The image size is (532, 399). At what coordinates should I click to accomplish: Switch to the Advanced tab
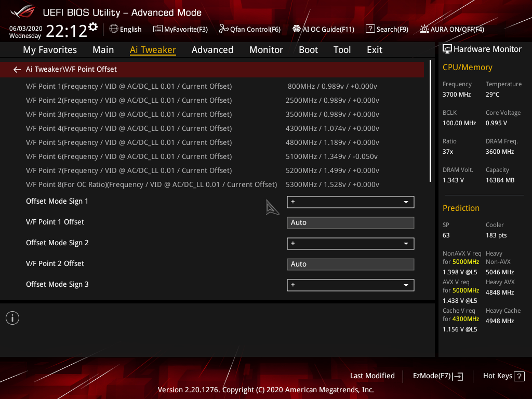click(x=212, y=50)
